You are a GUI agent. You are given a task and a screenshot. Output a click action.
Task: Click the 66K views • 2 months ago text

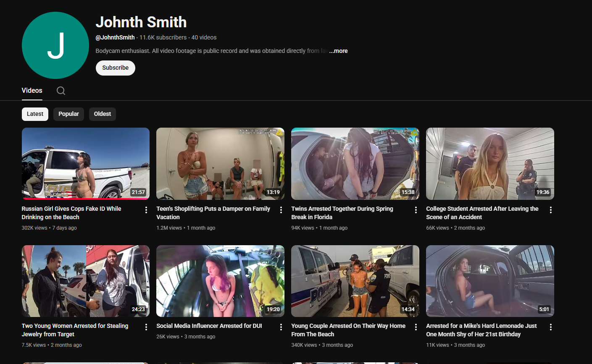455,228
